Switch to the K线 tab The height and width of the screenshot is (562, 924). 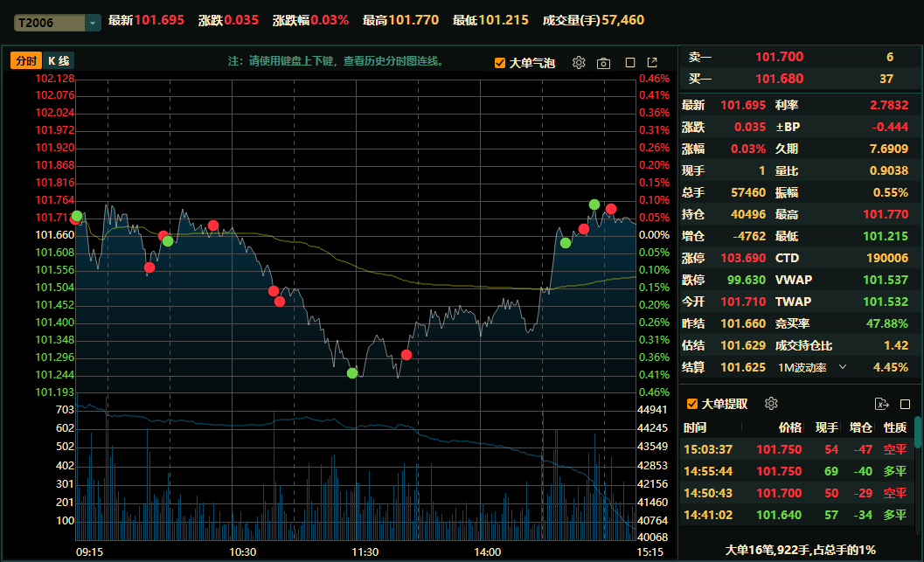pos(59,61)
